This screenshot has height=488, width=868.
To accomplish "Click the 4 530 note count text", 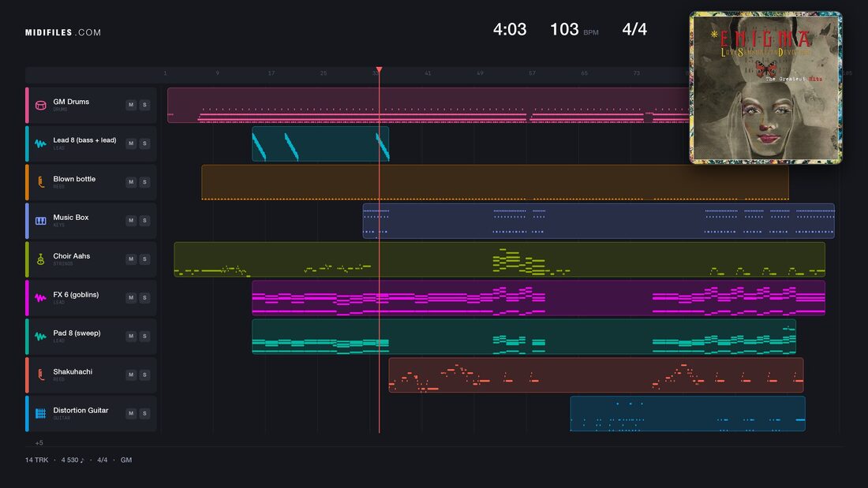I will coord(73,460).
